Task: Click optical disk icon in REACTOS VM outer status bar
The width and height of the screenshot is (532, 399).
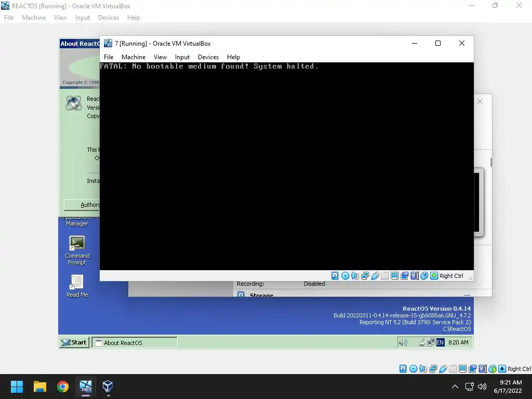Action: click(413, 369)
